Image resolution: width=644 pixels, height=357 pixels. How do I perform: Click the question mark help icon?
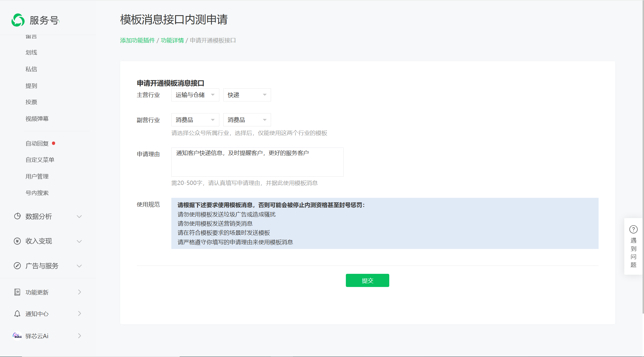coord(633,229)
